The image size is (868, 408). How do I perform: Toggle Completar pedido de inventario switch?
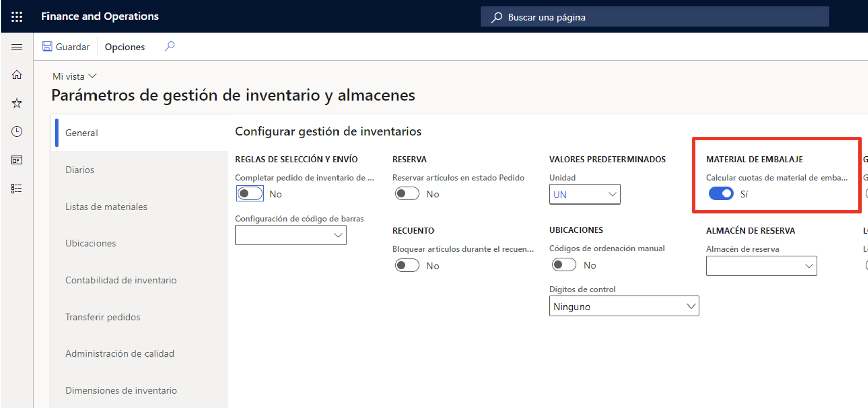pyautogui.click(x=250, y=194)
